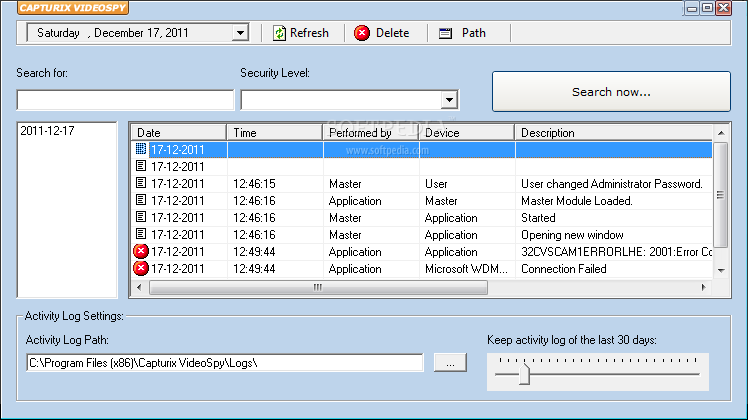Image resolution: width=748 pixels, height=420 pixels.
Task: Click the Activity Log Path field
Action: (x=225, y=363)
